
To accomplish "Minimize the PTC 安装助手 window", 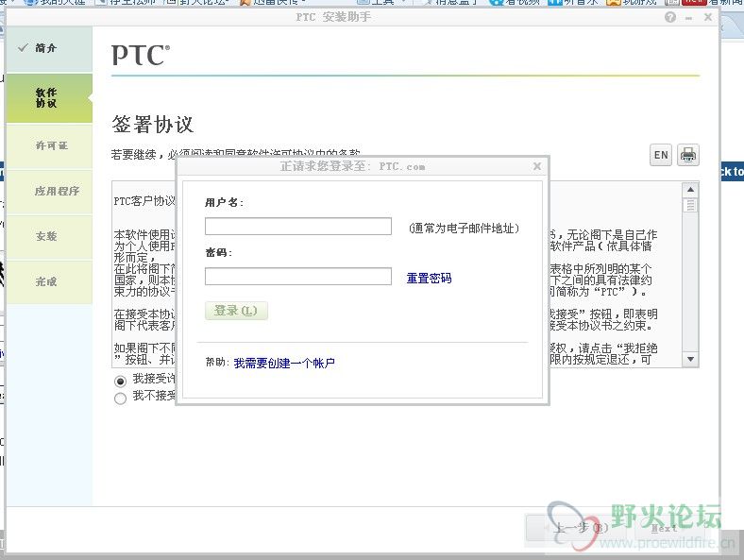I will [x=689, y=18].
